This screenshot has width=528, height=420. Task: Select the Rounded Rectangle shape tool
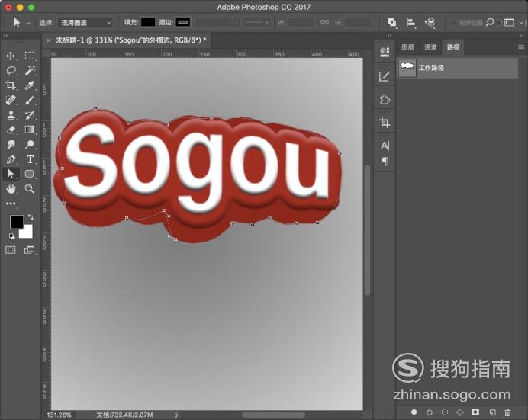click(x=30, y=174)
